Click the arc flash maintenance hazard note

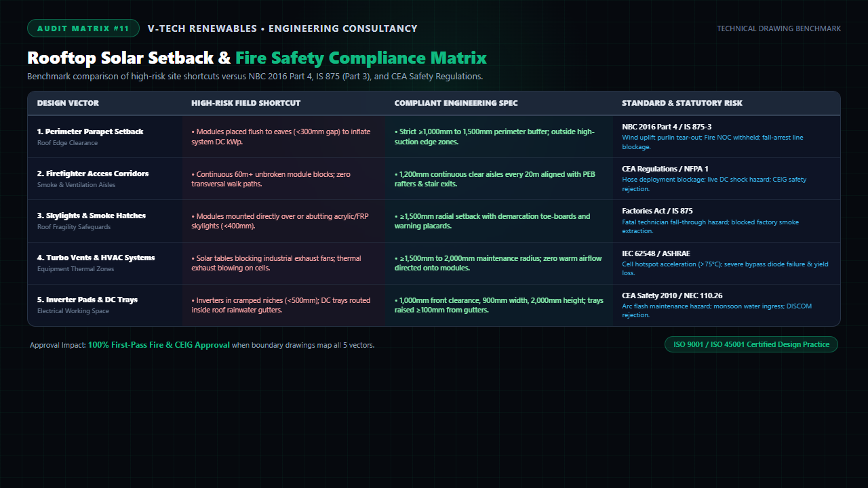[x=716, y=310]
